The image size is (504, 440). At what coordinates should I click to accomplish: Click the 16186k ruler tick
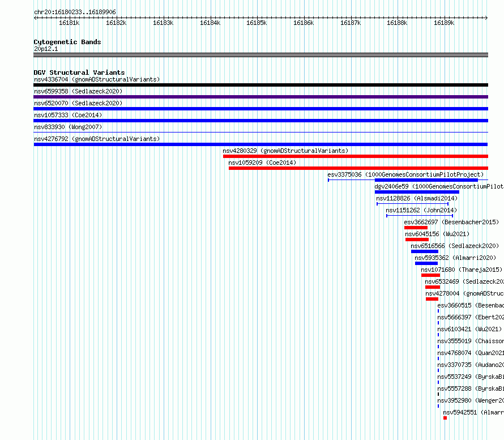[x=304, y=23]
